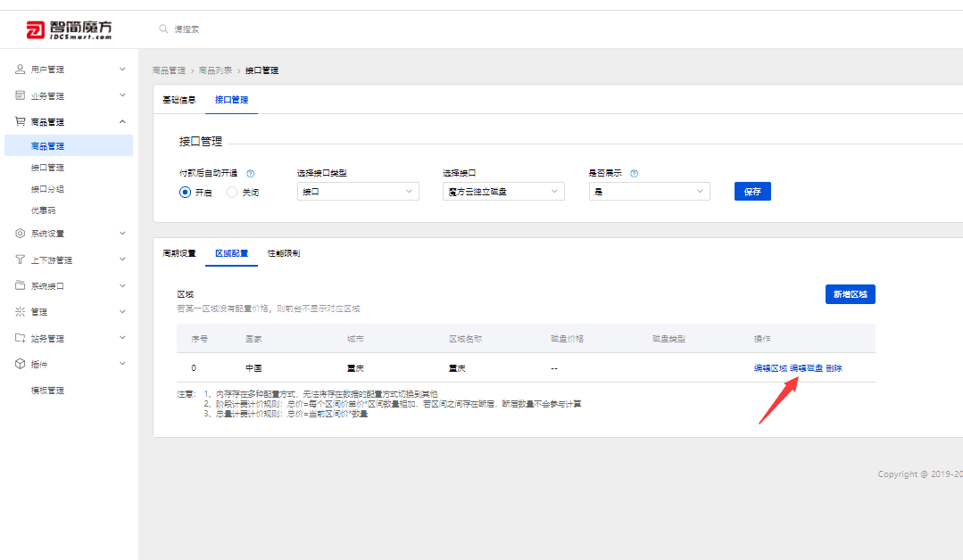The height and width of the screenshot is (560, 963).
Task: Click the cube icon beside 插件
Action: pyautogui.click(x=21, y=364)
